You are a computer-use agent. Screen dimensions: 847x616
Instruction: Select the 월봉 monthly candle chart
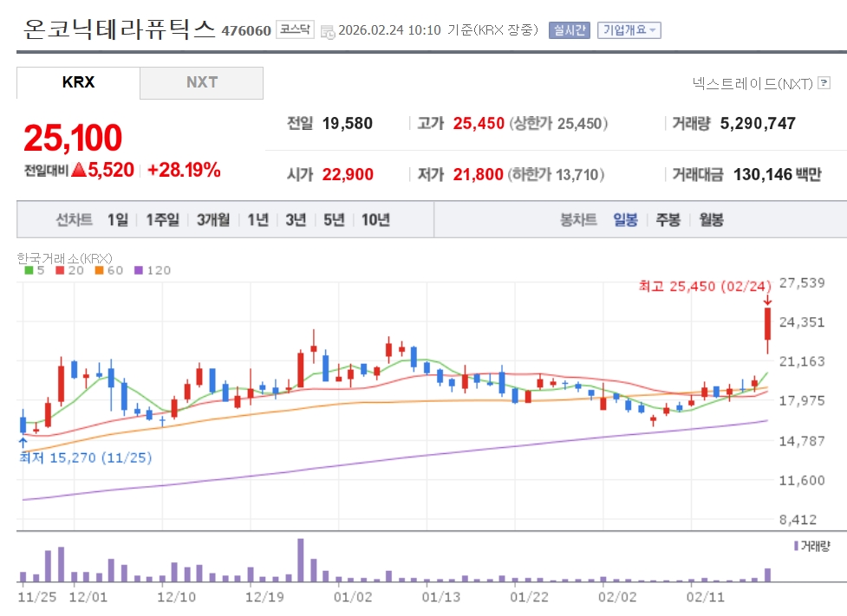(x=711, y=220)
